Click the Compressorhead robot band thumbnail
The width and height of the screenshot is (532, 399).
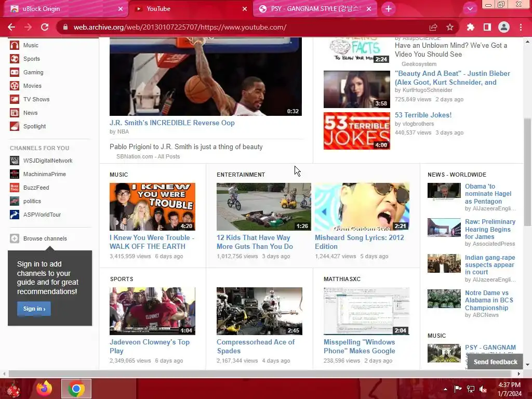pos(259,311)
